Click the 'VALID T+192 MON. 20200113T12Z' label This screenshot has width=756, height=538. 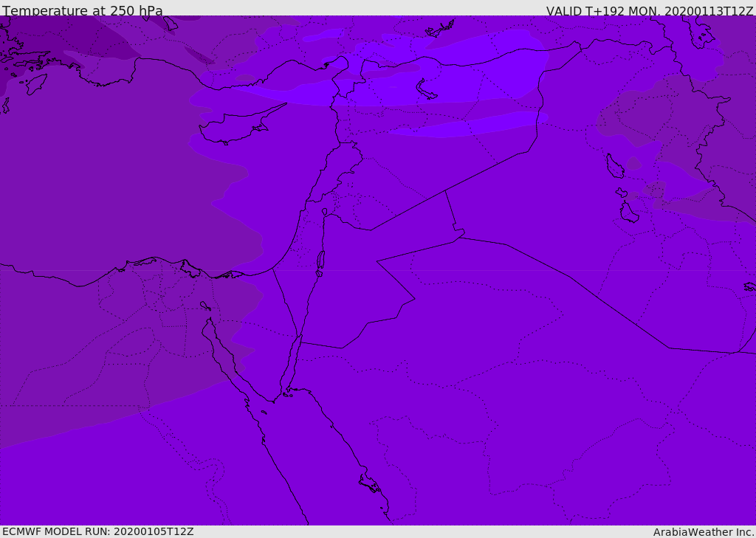click(x=650, y=10)
